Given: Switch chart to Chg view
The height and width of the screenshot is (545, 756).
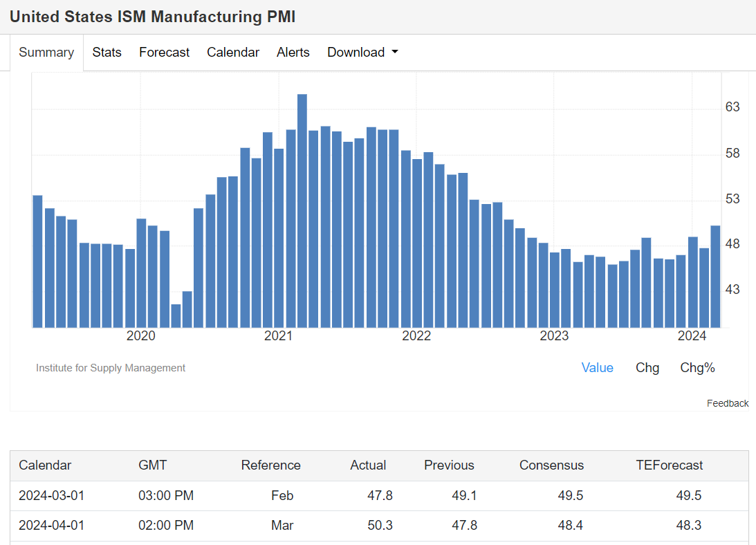Looking at the screenshot, I should click(x=647, y=368).
